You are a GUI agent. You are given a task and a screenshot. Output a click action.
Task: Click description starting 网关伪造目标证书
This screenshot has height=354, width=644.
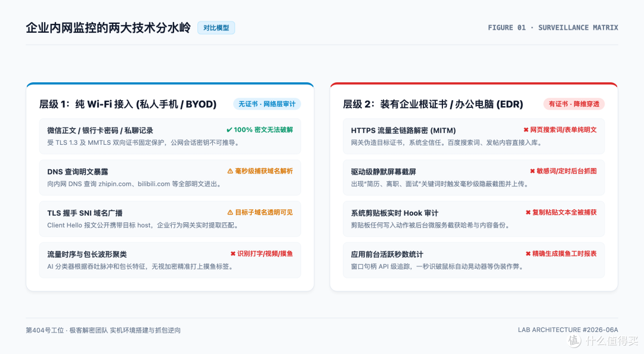pos(448,143)
